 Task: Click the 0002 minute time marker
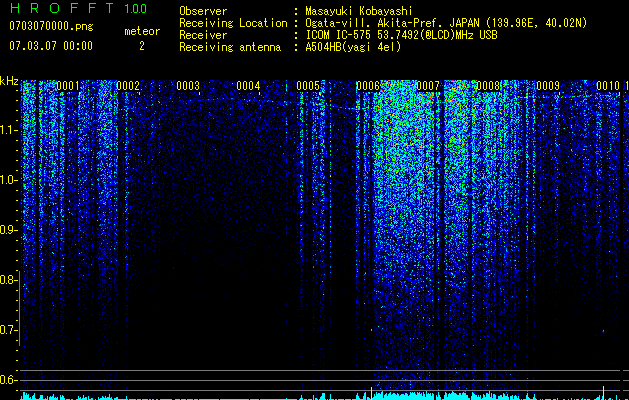(128, 86)
